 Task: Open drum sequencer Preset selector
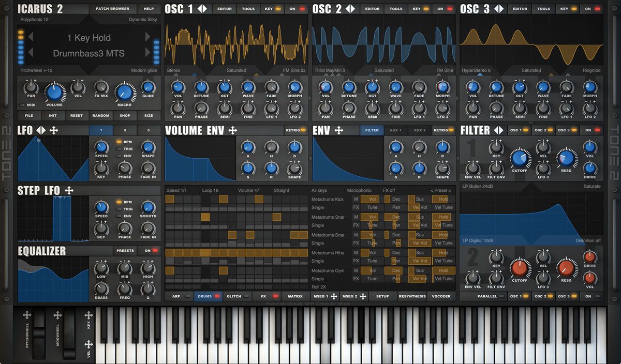[441, 190]
